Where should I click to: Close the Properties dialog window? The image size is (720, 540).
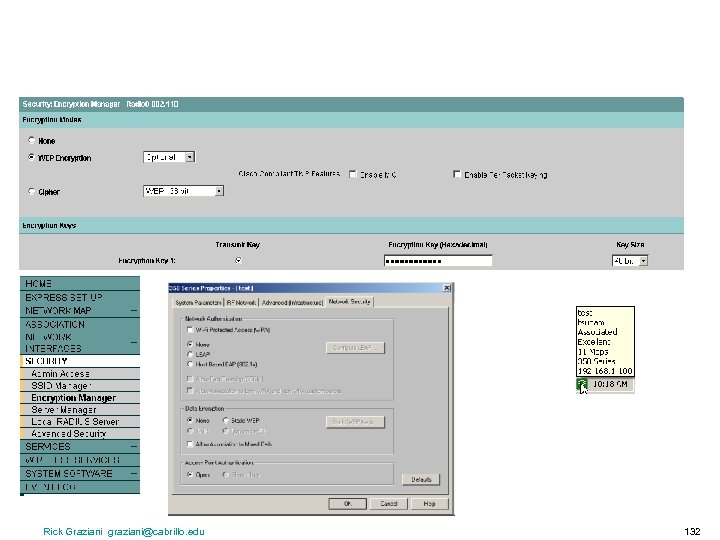coord(447,288)
